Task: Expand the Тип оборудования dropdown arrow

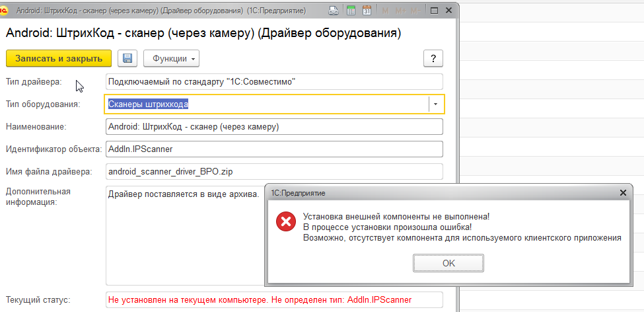Action: [436, 104]
